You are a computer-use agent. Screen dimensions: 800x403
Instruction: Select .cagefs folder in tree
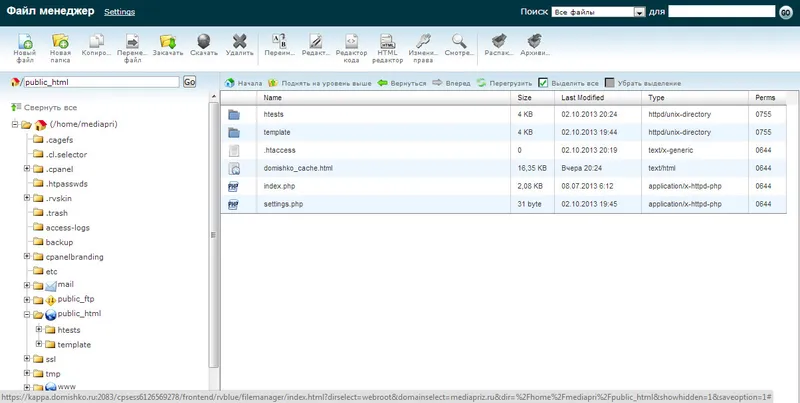click(59, 140)
